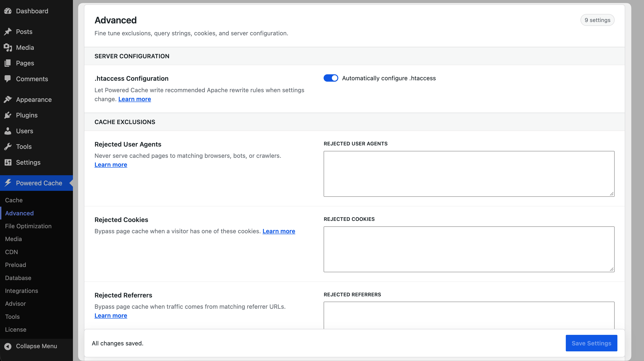The image size is (644, 361).
Task: Click the All changes saved status text
Action: point(117,343)
